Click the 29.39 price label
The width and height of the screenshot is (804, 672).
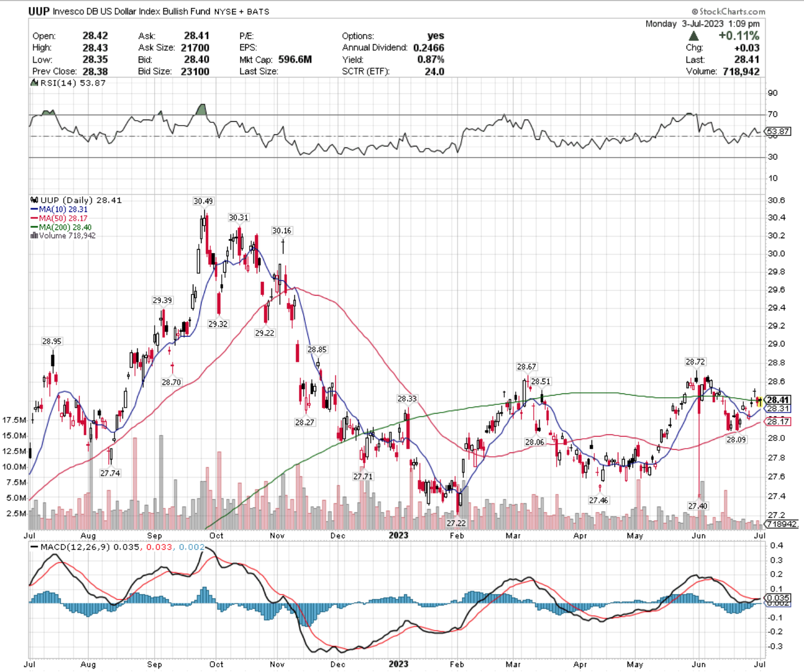pyautogui.click(x=162, y=300)
